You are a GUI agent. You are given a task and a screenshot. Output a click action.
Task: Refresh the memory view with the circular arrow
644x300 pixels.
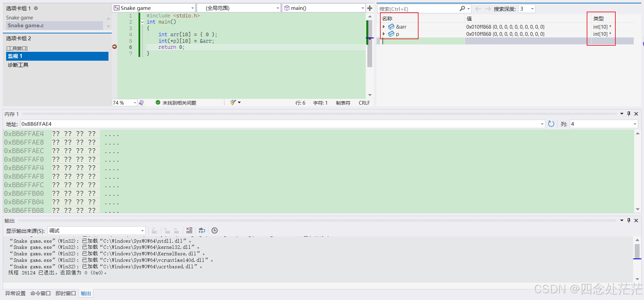click(551, 124)
